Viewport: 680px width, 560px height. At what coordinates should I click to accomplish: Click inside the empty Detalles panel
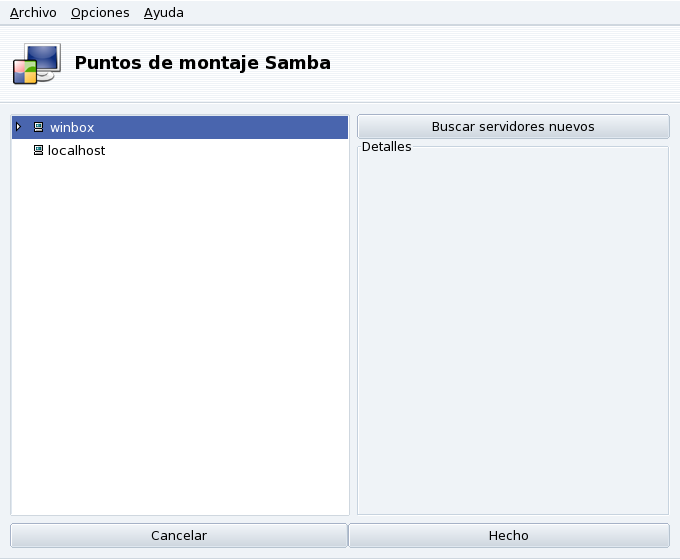coord(512,330)
